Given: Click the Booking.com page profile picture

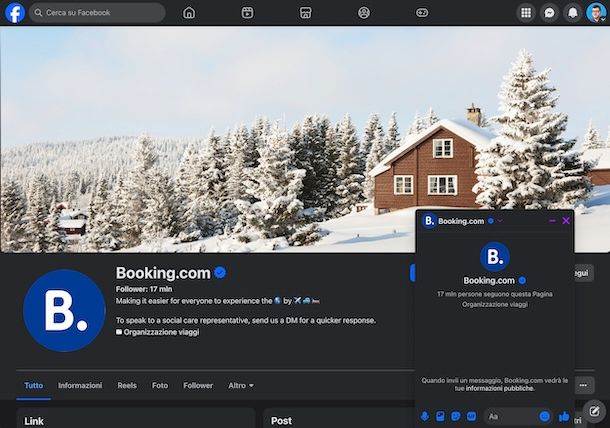Looking at the screenshot, I should (64, 310).
